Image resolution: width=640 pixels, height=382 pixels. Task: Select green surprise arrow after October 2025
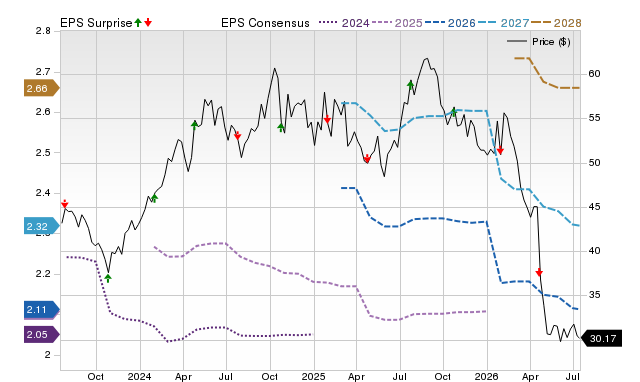(453, 112)
